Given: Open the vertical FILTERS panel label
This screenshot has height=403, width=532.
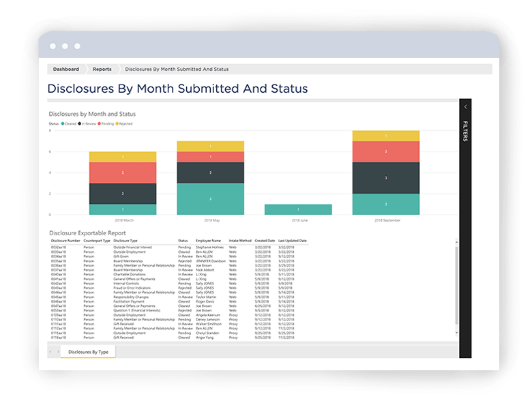Looking at the screenshot, I should (465, 131).
